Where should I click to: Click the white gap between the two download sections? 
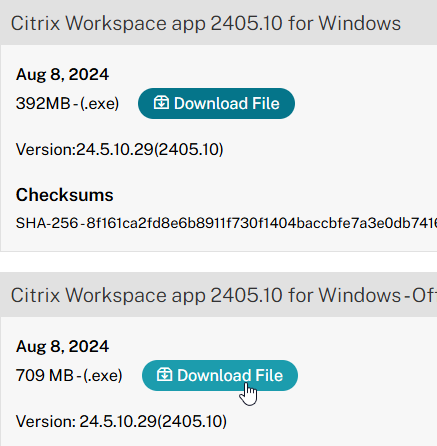click(x=218, y=262)
